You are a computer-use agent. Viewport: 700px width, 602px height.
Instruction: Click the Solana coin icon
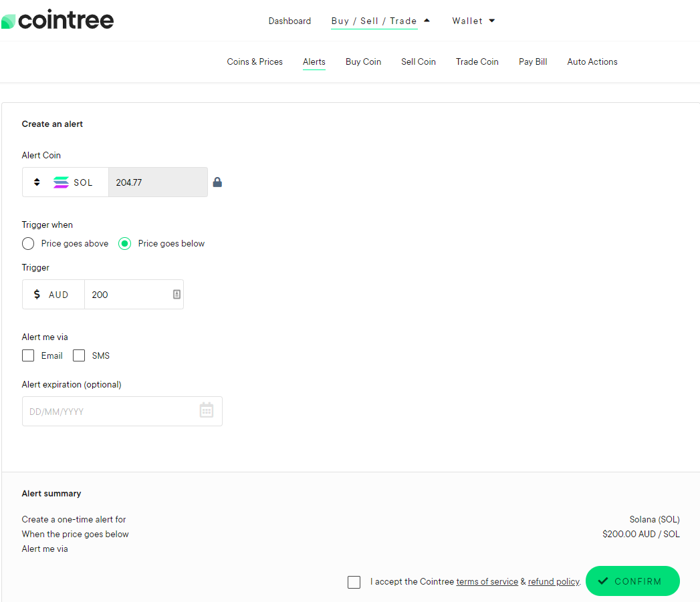click(61, 182)
